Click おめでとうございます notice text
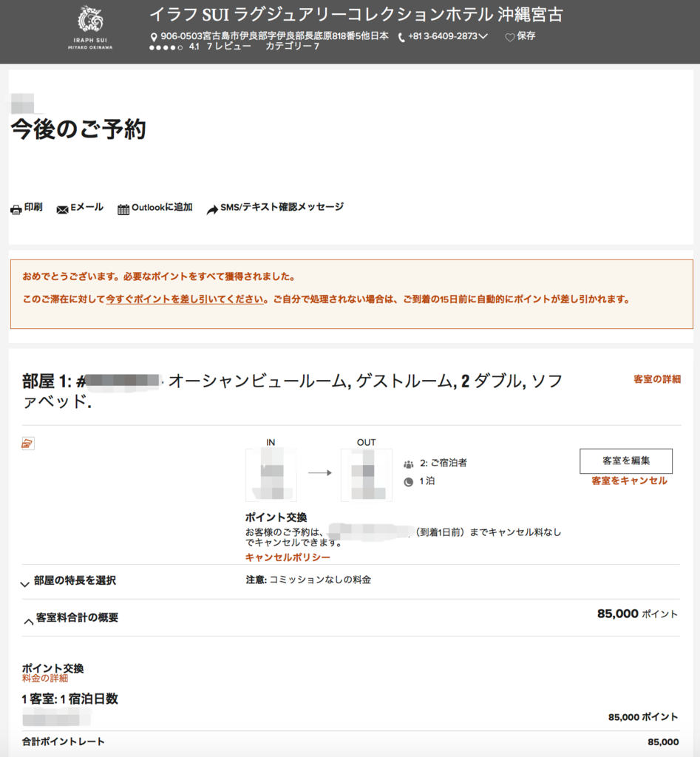The width and height of the screenshot is (700, 757). pos(159,276)
